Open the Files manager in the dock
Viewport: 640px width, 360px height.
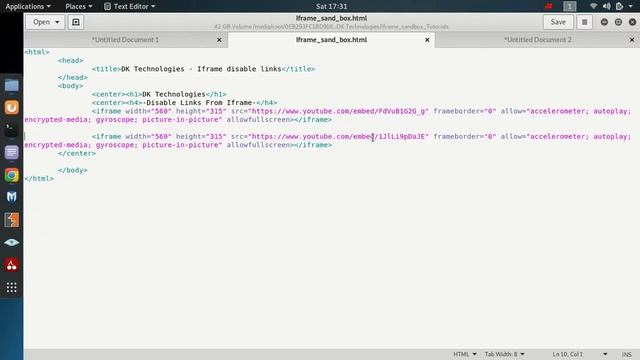point(11,85)
